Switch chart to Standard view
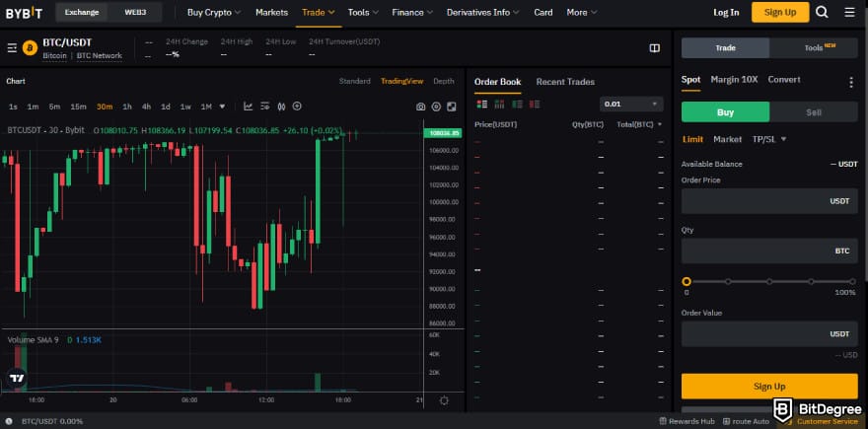Viewport: 868px width, 429px height. pyautogui.click(x=354, y=82)
